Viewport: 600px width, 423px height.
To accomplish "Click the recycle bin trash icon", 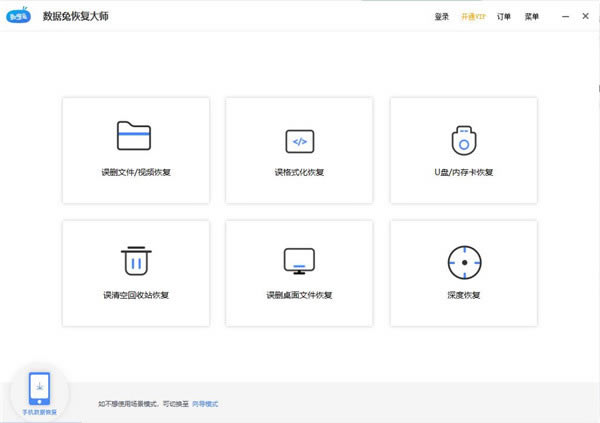I will point(135,260).
